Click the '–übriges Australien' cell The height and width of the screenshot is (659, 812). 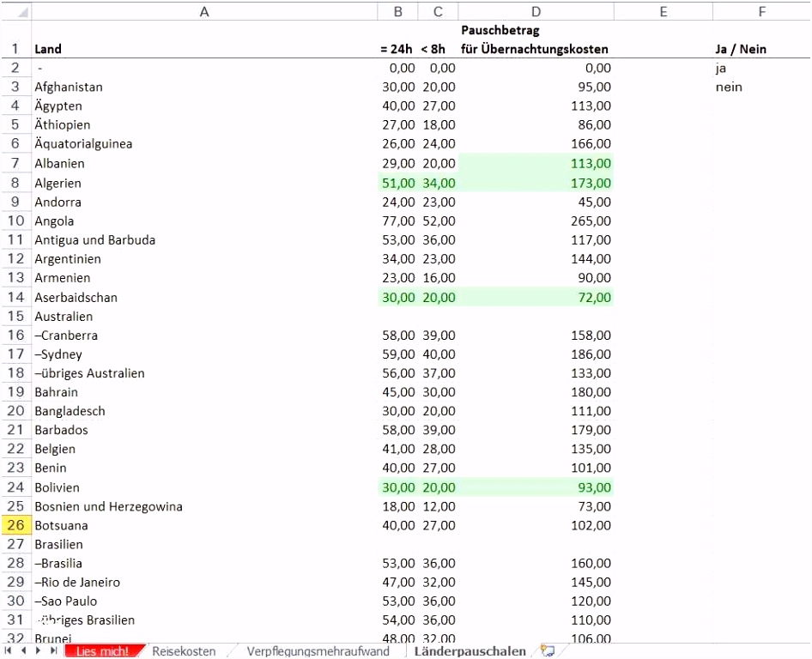point(204,373)
